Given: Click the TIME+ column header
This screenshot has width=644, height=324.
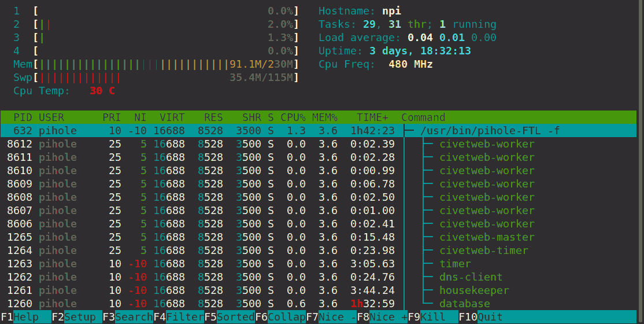Looking at the screenshot, I should point(372,117).
